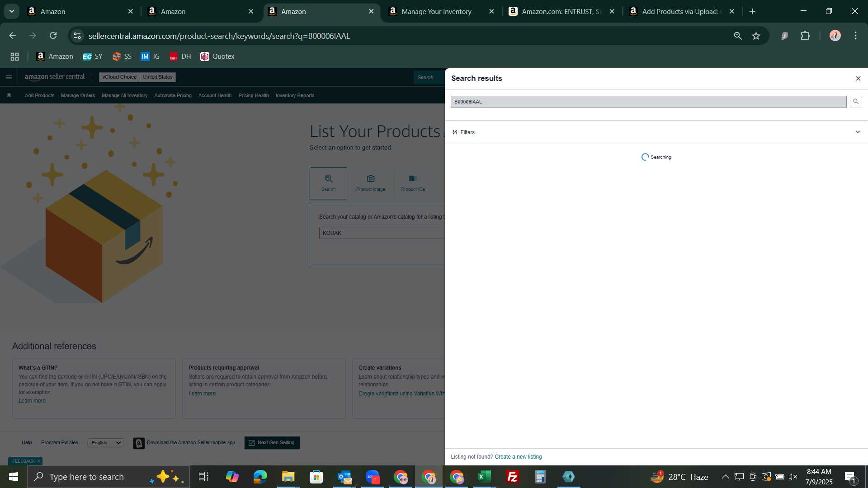Viewport: 868px width, 488px height.
Task: Show hidden system tray icons
Action: point(725,477)
